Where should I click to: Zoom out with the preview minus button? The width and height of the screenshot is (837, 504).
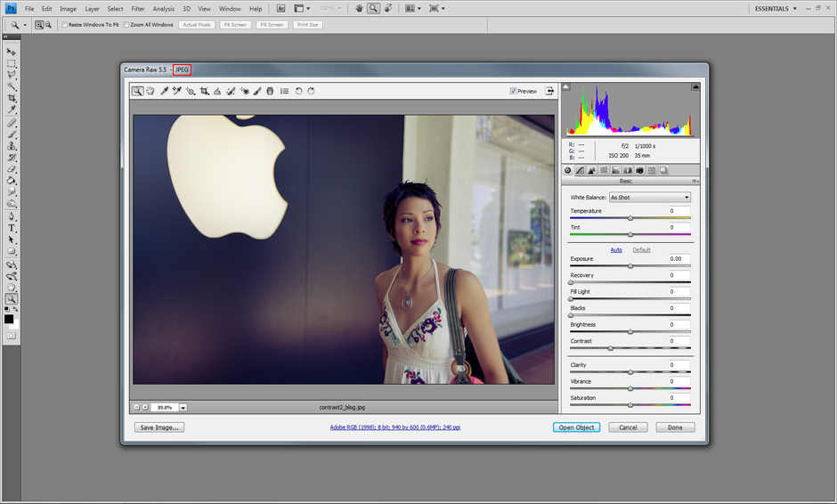coord(136,407)
